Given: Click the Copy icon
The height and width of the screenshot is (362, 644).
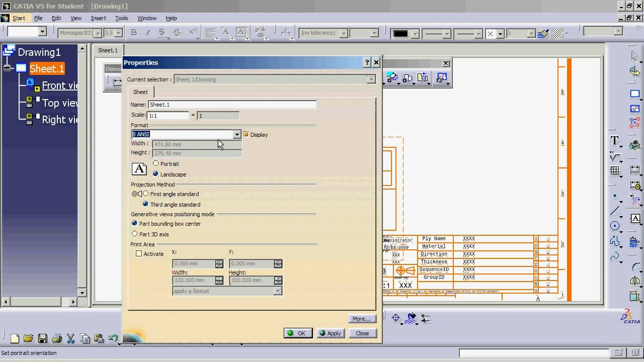Looking at the screenshot, I should (85, 338).
